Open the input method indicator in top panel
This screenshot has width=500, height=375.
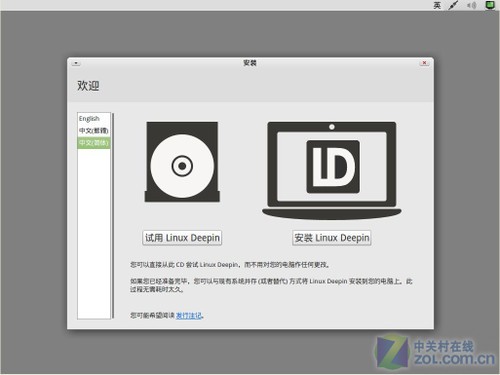(x=437, y=5)
